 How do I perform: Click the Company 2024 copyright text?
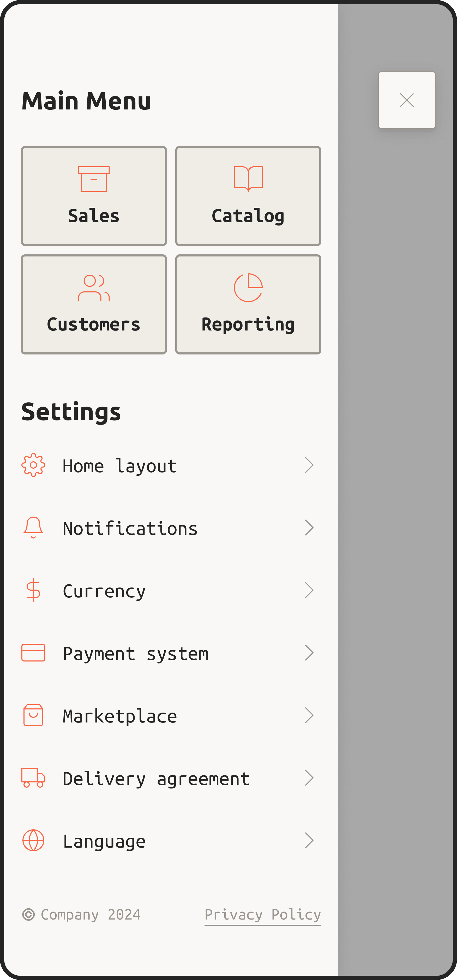click(x=81, y=915)
